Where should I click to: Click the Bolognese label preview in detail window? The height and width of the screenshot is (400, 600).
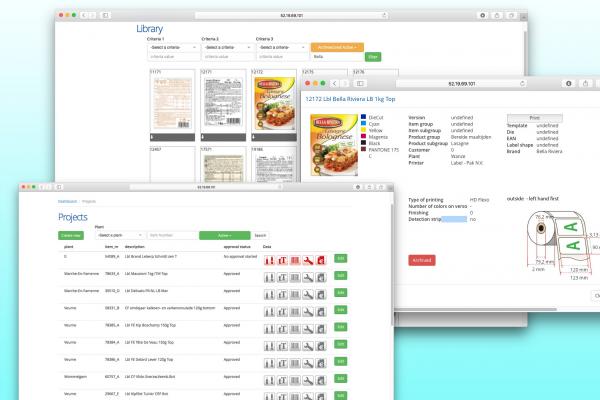coord(334,145)
